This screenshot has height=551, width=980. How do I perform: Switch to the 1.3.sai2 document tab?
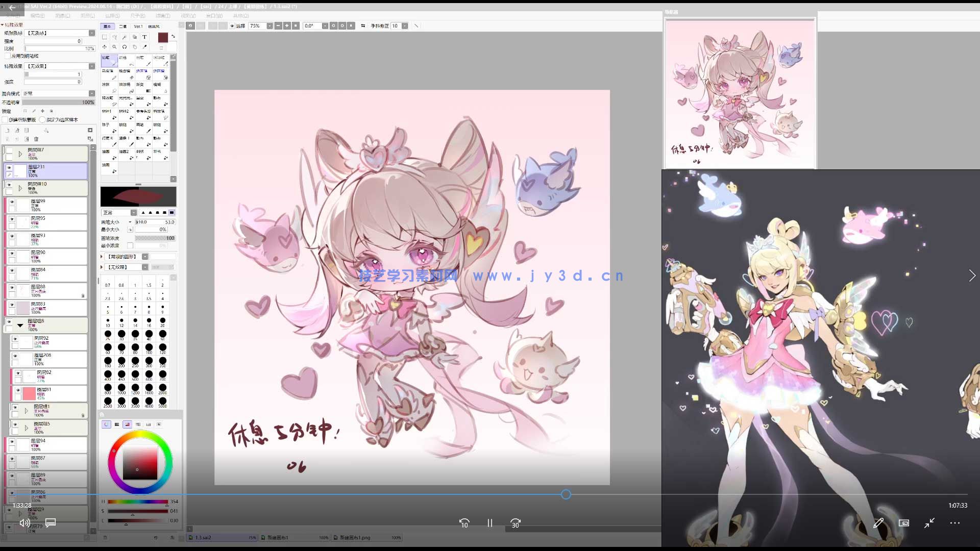click(203, 538)
